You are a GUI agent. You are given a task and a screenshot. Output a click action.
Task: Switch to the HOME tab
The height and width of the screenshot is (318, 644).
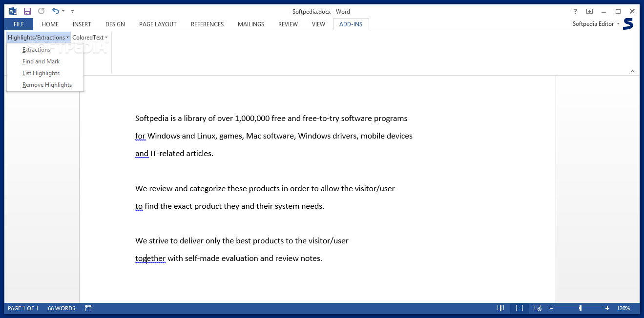tap(50, 24)
